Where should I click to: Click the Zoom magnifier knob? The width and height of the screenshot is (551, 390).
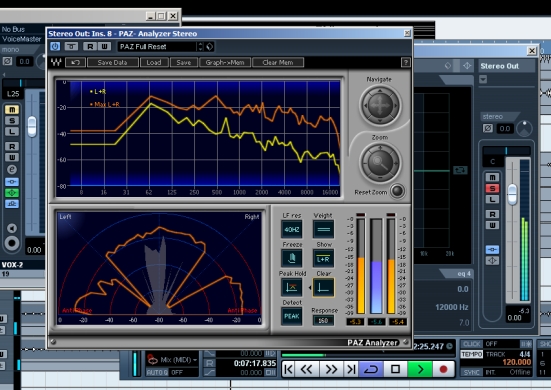point(380,162)
